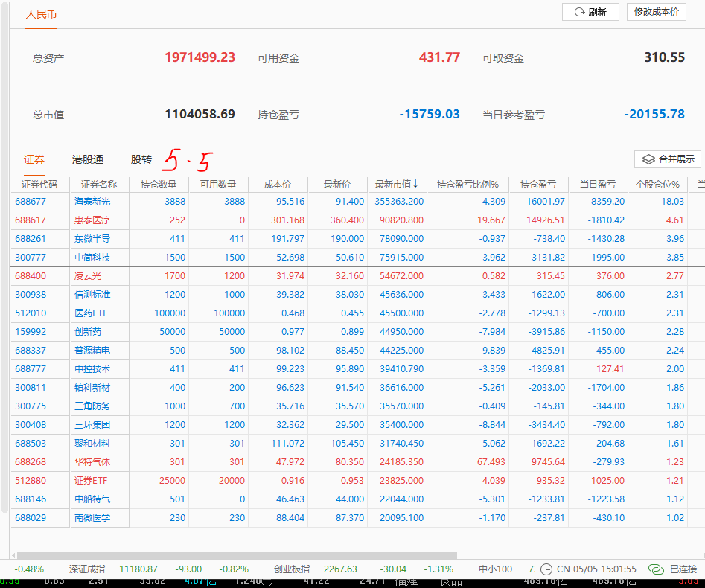This screenshot has height=588, width=705.
Task: Click the clock icon in status bar
Action: [x=546, y=569]
